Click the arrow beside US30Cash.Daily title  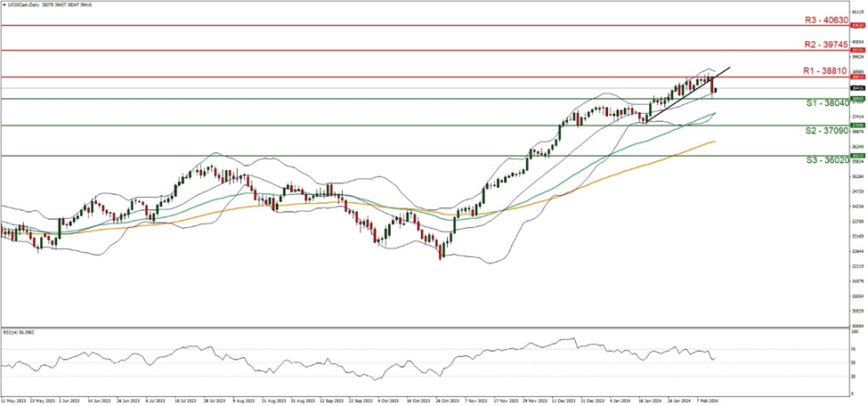point(4,5)
